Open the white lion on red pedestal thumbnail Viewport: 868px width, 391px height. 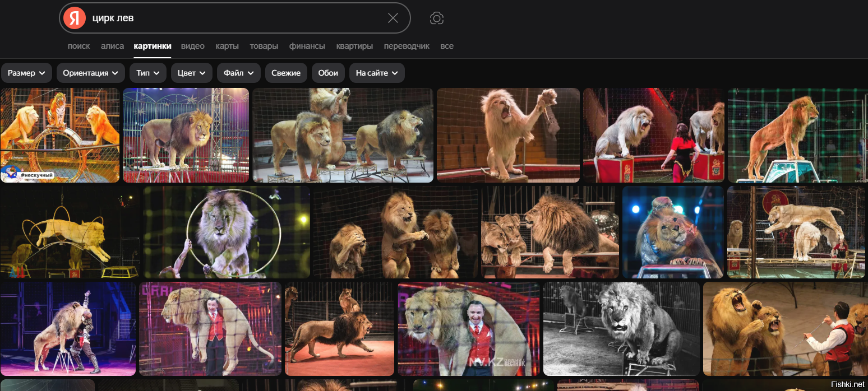pos(654,135)
